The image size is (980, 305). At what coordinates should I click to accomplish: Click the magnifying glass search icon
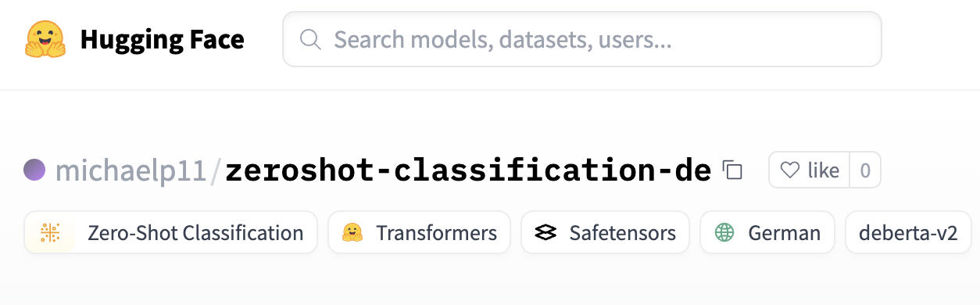tap(311, 40)
